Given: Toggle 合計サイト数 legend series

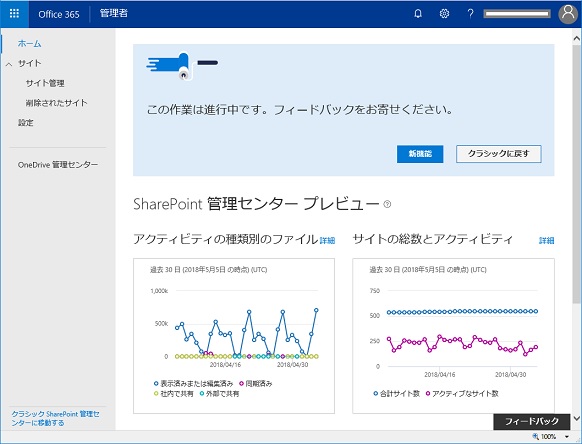Looking at the screenshot, I should coord(396,394).
